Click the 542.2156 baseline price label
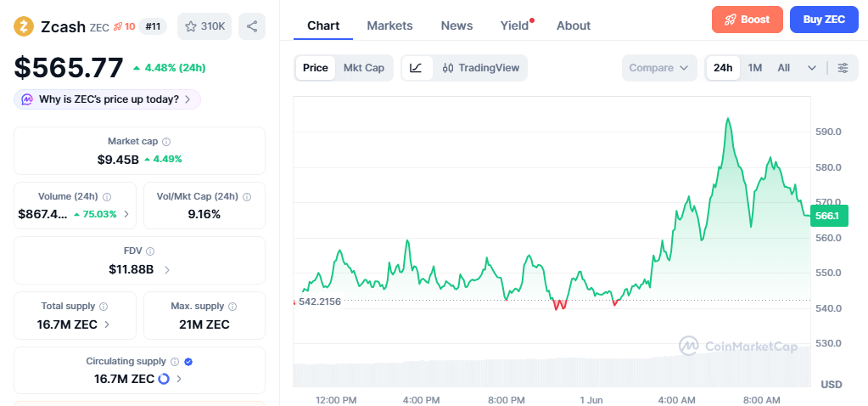Viewport: 868px width, 406px height. (x=319, y=302)
